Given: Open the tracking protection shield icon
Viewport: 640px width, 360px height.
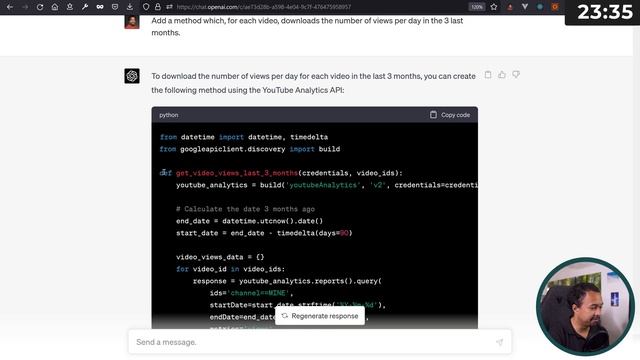Looking at the screenshot, I should point(146,7).
